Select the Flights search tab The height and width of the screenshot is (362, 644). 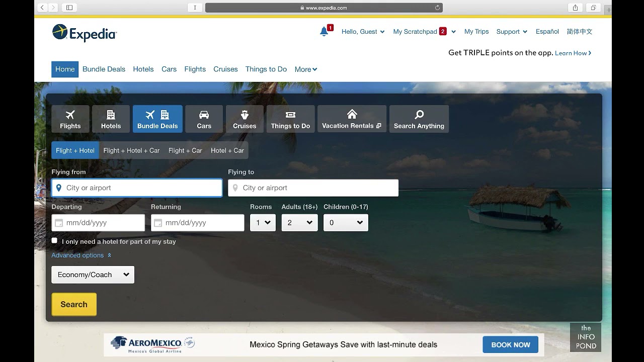pyautogui.click(x=70, y=119)
